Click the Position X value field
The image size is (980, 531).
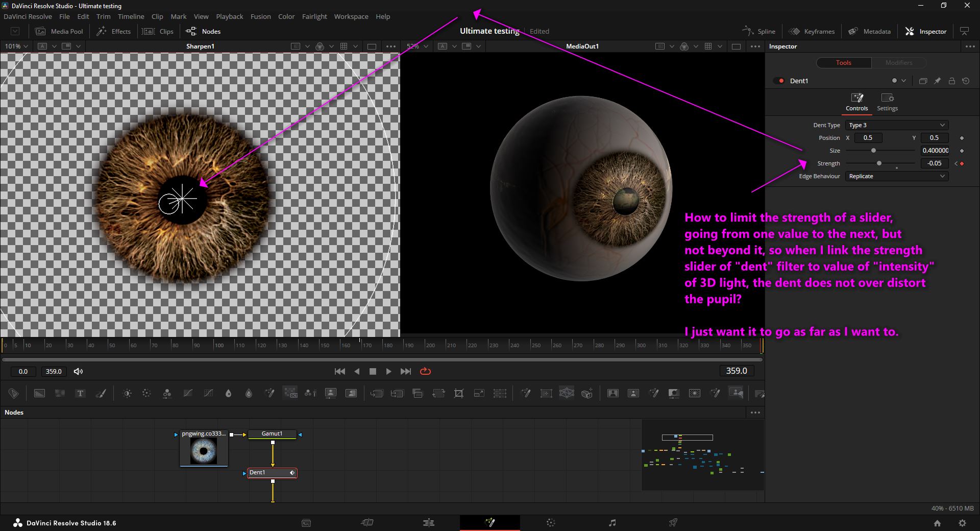868,138
